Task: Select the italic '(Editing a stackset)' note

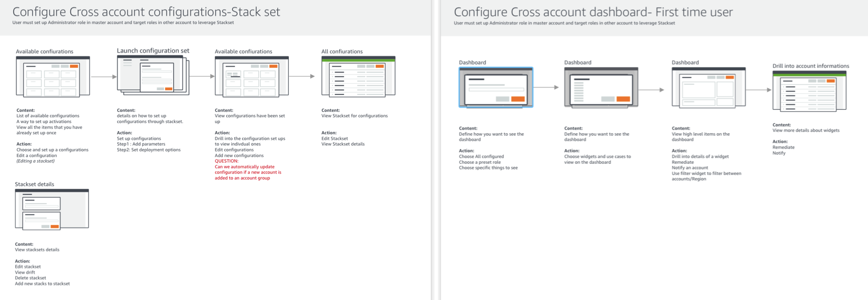Action: pos(35,161)
